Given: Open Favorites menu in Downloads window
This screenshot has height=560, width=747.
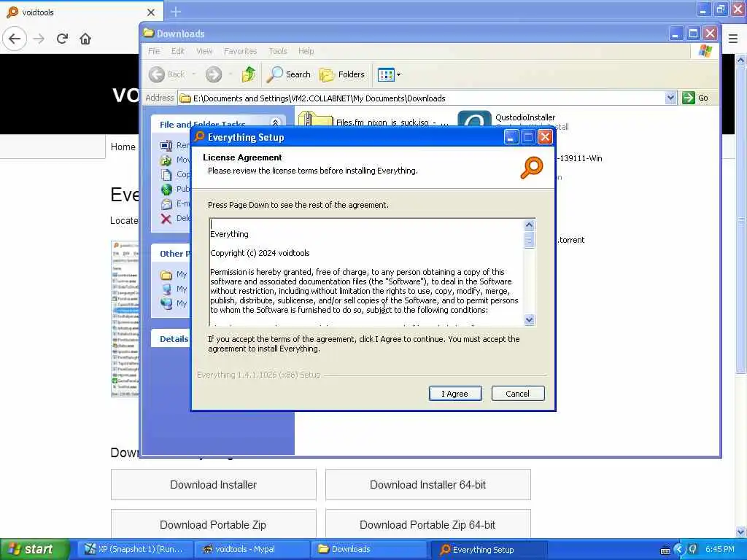Looking at the screenshot, I should [240, 51].
